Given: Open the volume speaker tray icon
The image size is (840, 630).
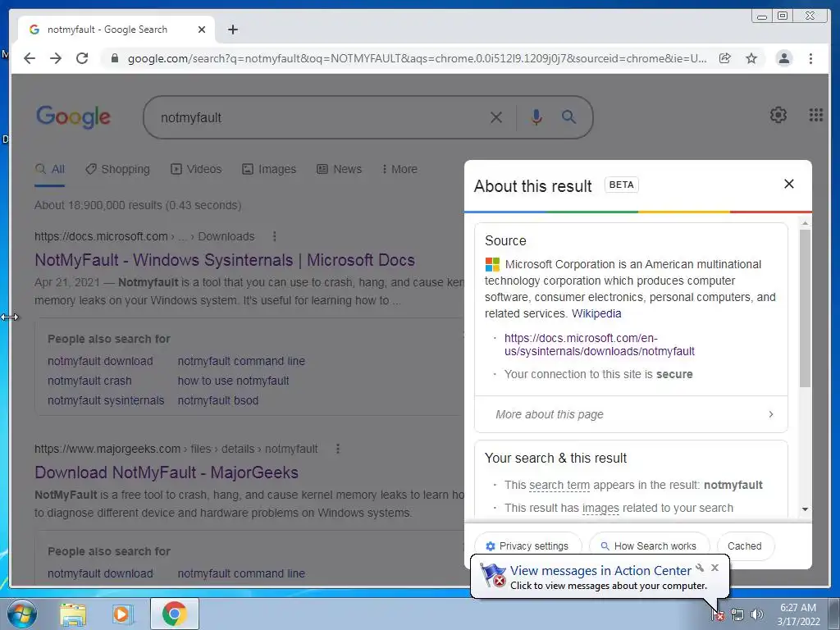Looking at the screenshot, I should 756,615.
